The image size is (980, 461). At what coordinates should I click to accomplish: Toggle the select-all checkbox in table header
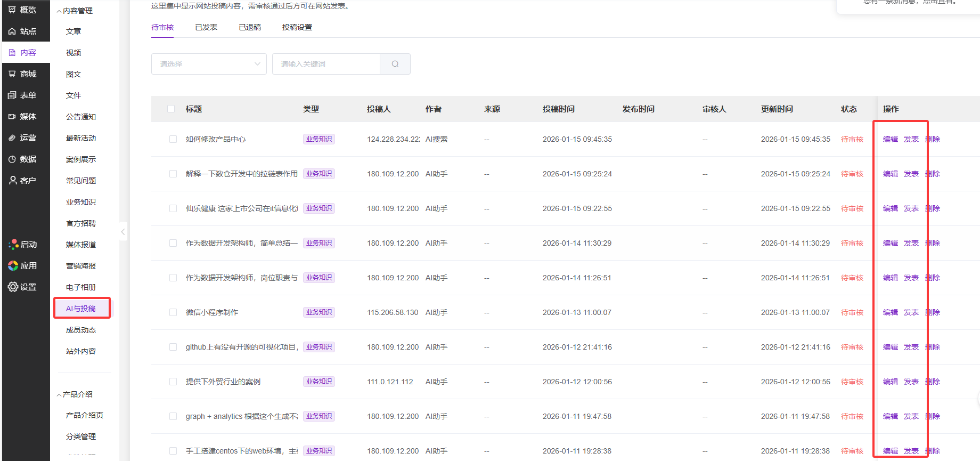click(x=171, y=109)
